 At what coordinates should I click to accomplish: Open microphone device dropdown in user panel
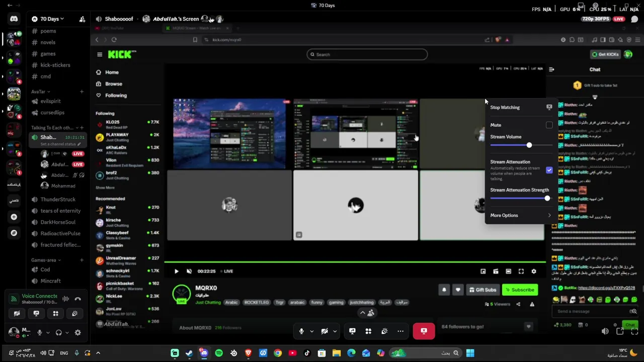coord(48,332)
